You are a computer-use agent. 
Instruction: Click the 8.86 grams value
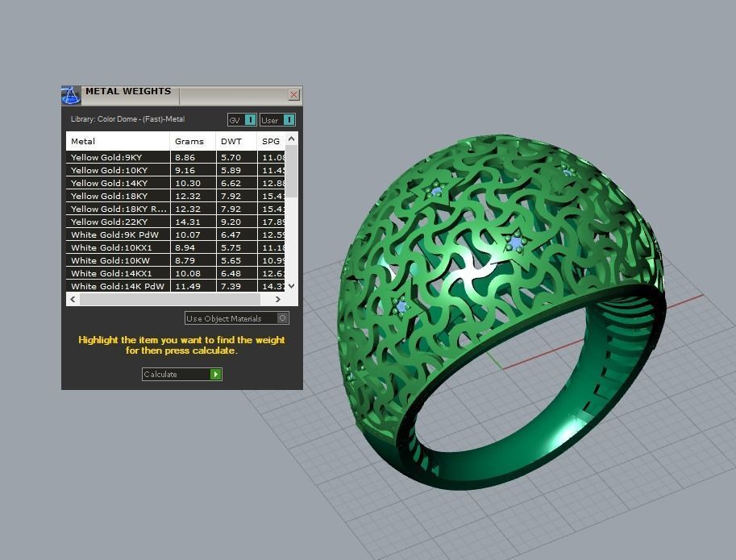click(185, 158)
